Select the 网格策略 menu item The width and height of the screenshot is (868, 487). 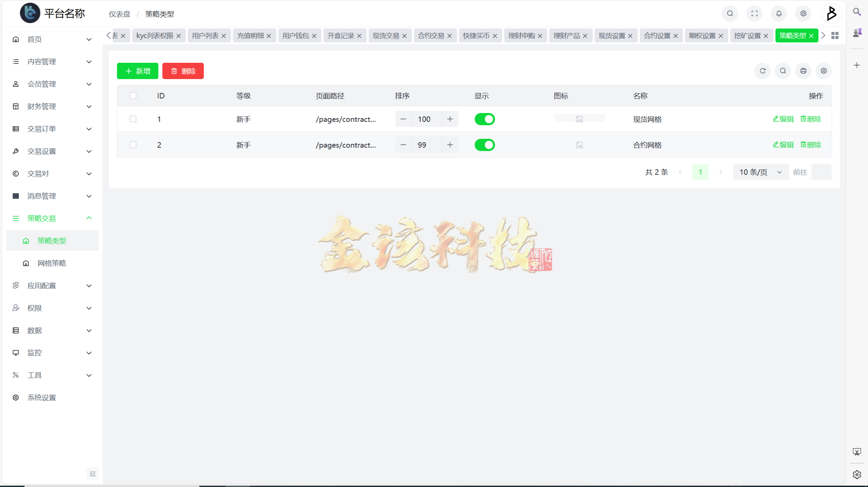tap(52, 263)
